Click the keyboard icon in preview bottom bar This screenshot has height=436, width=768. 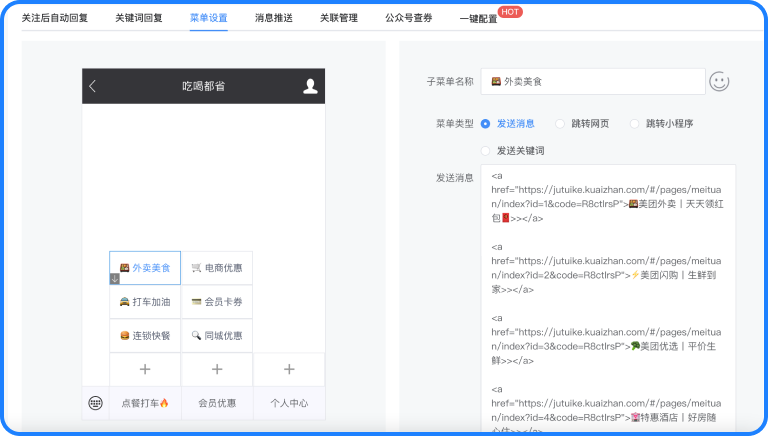point(96,403)
